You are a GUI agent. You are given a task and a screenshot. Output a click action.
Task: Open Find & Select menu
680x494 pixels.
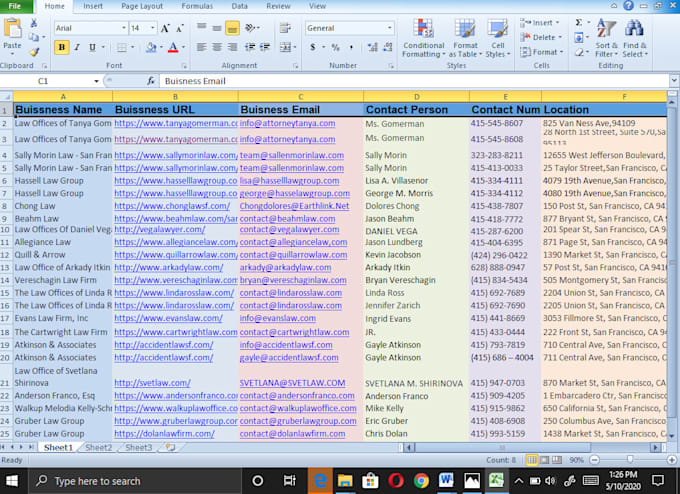pos(634,38)
